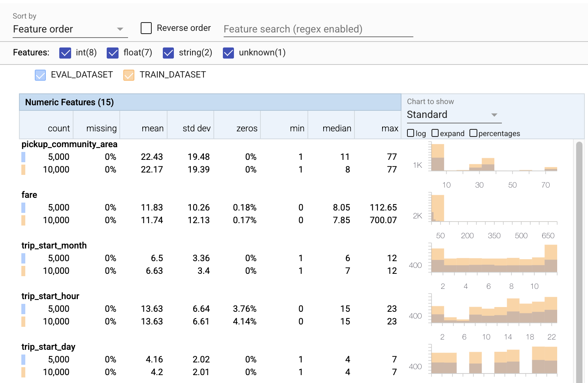Viewport: 588px width, 383px height.
Task: Hide the EVAL_DATASET series
Action: (x=40, y=75)
